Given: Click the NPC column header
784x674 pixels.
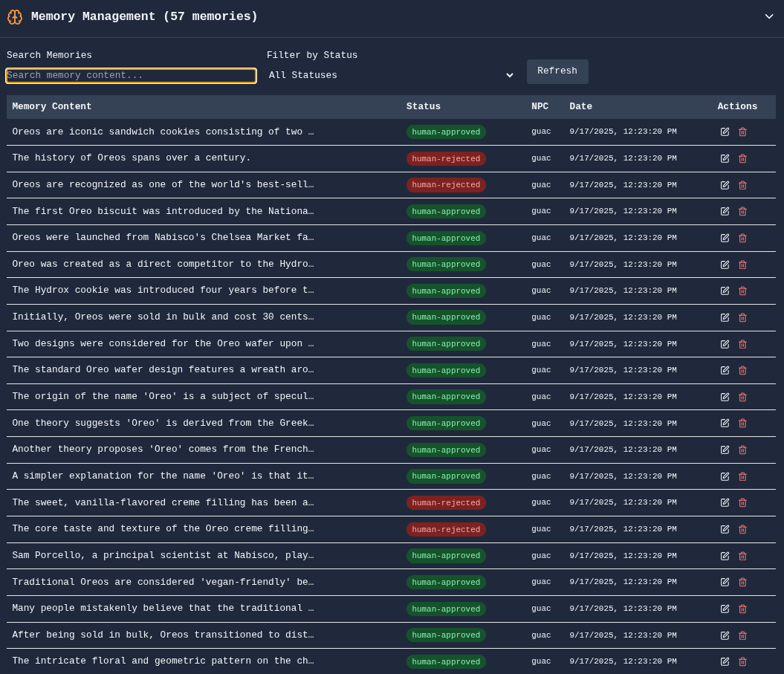Looking at the screenshot, I should (540, 106).
